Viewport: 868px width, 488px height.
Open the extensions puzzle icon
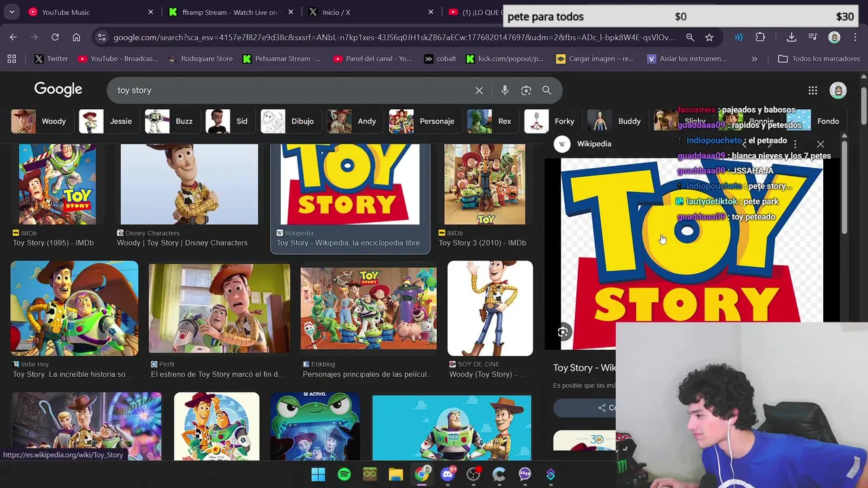760,37
